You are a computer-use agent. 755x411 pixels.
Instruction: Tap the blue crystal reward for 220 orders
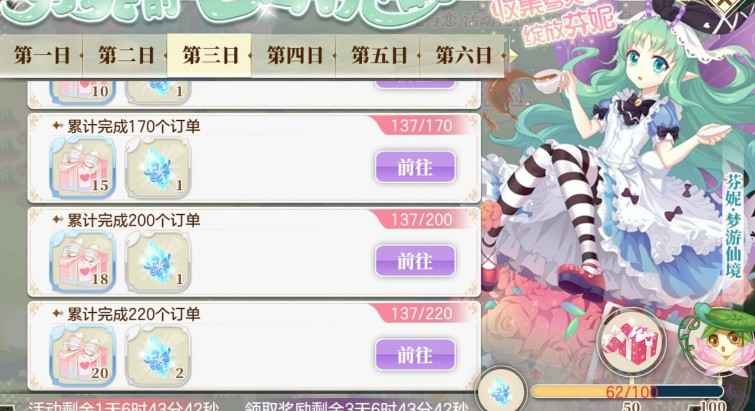[x=158, y=355]
